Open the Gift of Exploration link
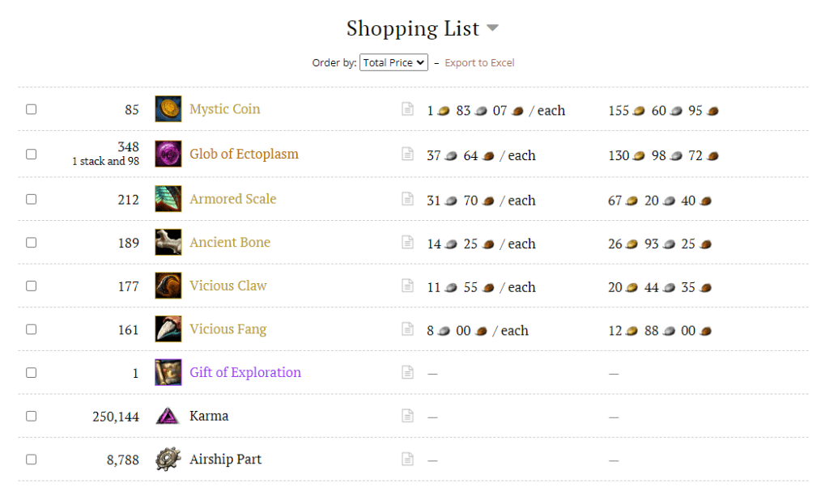 244,373
